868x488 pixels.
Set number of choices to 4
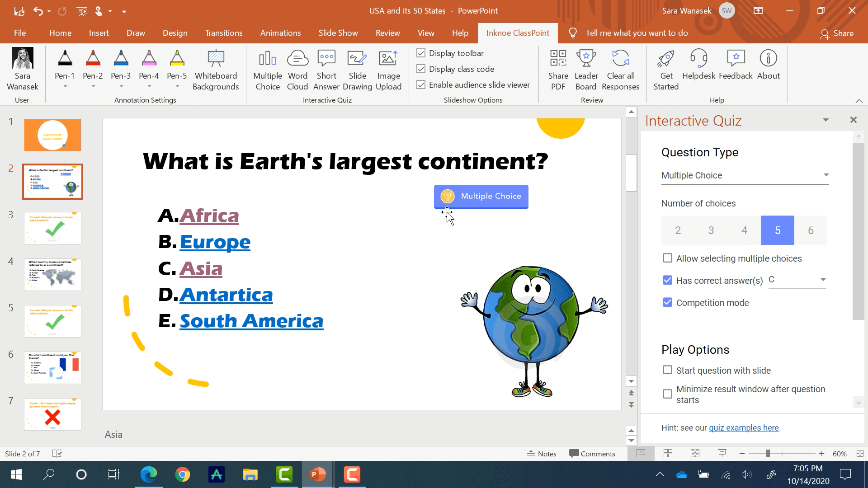pyautogui.click(x=744, y=230)
